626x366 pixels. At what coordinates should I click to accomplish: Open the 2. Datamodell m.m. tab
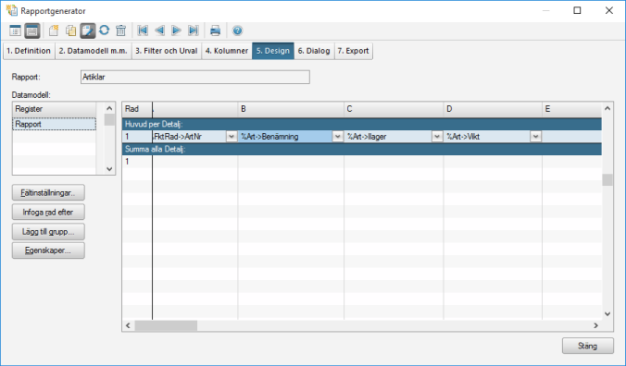[x=93, y=51]
